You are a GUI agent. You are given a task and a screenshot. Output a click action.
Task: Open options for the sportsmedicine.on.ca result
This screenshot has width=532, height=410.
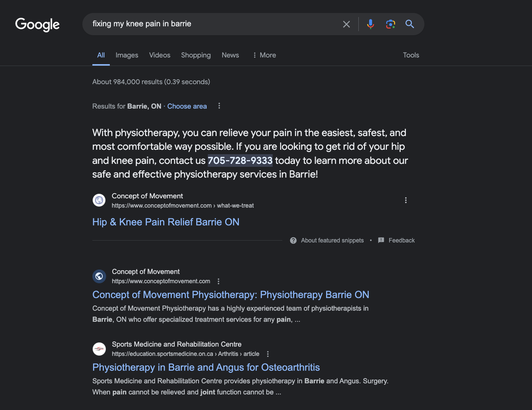tap(268, 354)
